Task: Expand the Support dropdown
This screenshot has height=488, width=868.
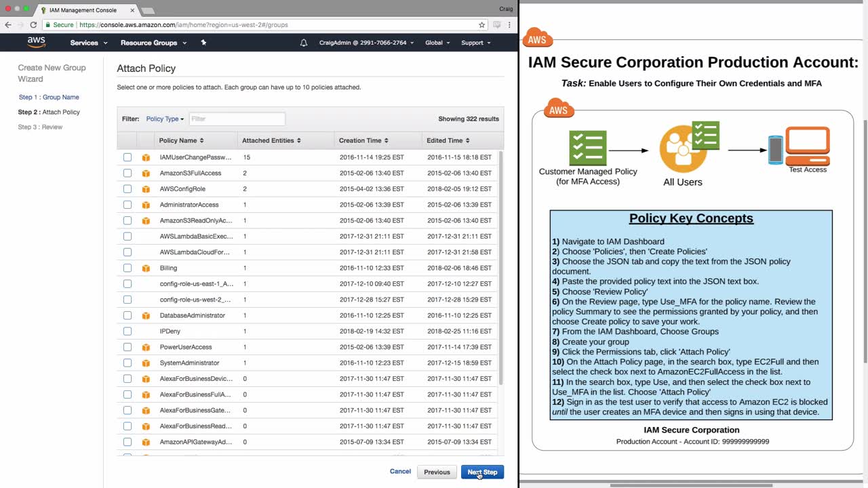Action: point(475,43)
